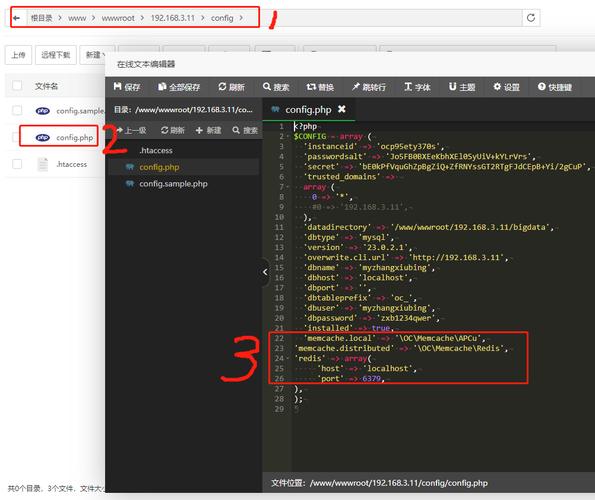Click the file name column header
Screen dimensions: 595x500
coord(46,86)
